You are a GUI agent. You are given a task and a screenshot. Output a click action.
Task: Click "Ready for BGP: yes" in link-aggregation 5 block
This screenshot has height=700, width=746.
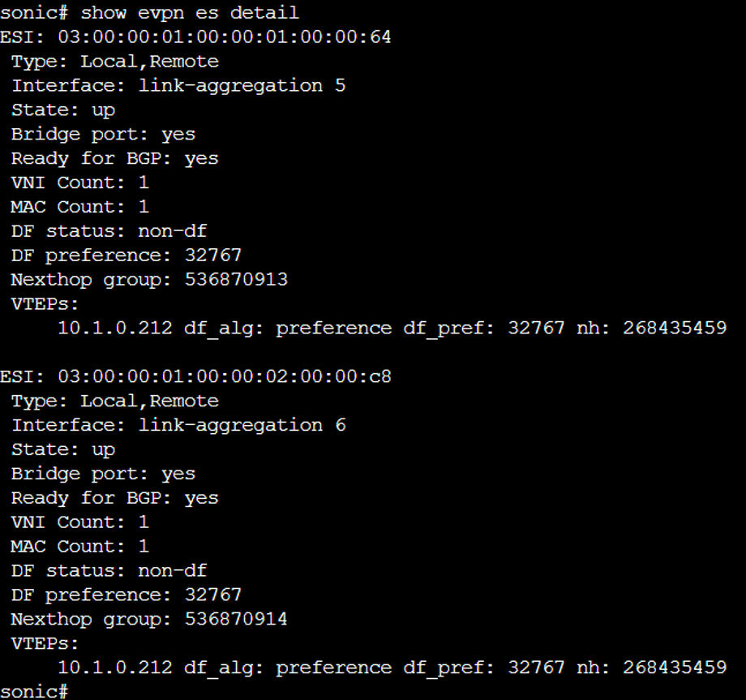point(114,159)
